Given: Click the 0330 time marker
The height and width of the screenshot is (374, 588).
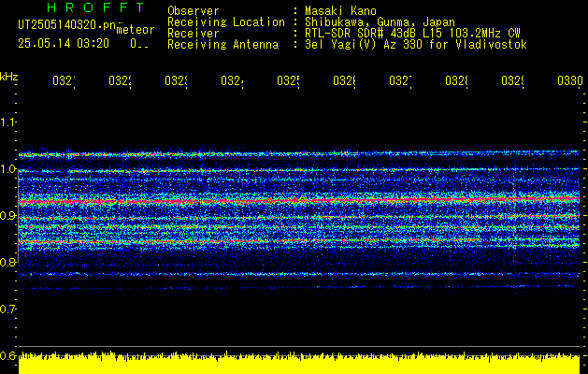Looking at the screenshot, I should pos(570,81).
